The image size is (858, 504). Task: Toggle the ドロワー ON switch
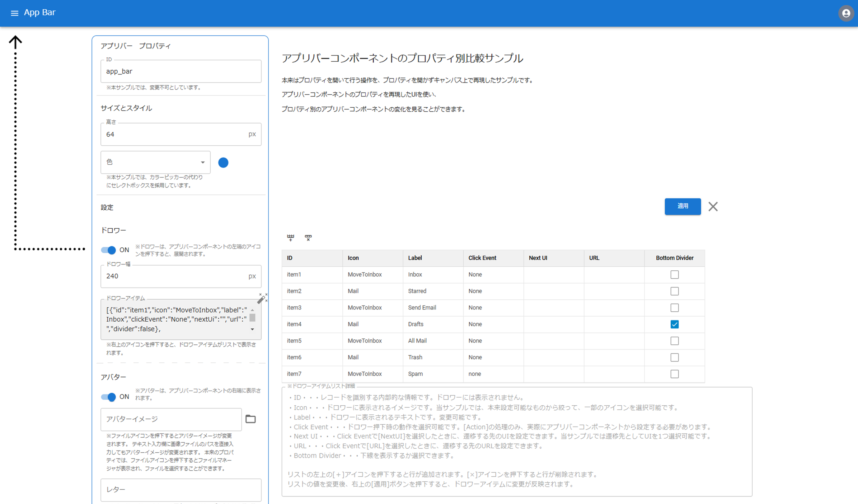pos(109,250)
